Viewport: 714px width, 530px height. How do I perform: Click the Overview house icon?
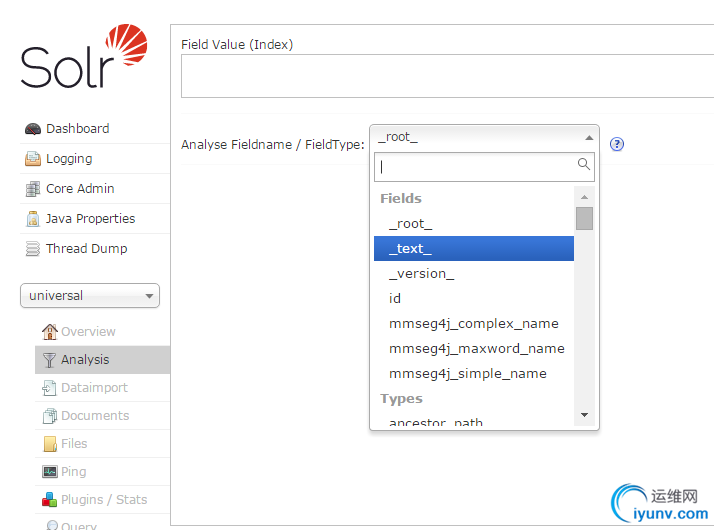(x=50, y=332)
